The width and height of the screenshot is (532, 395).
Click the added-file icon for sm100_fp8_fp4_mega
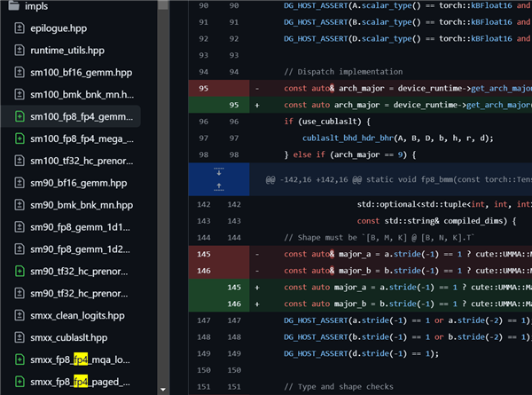pos(20,138)
